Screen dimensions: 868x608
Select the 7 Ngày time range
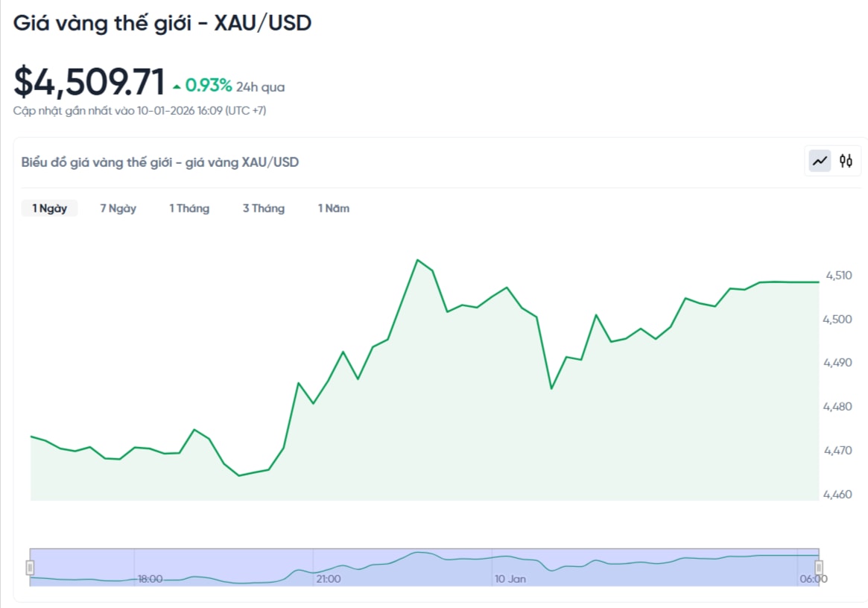pyautogui.click(x=118, y=209)
